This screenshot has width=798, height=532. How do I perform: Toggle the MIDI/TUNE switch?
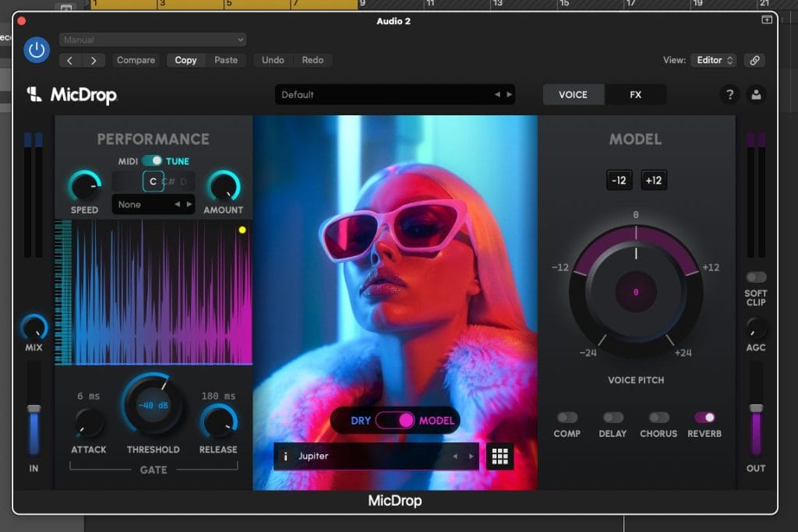(152, 161)
